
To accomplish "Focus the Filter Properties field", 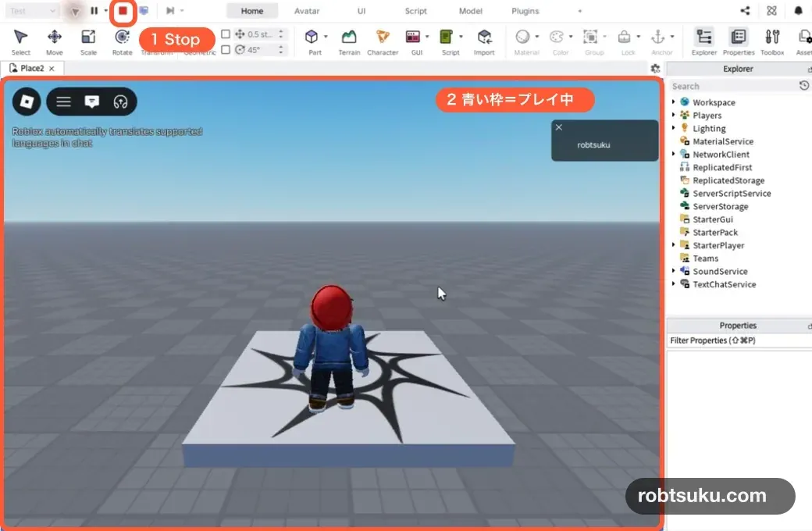I will pos(739,340).
